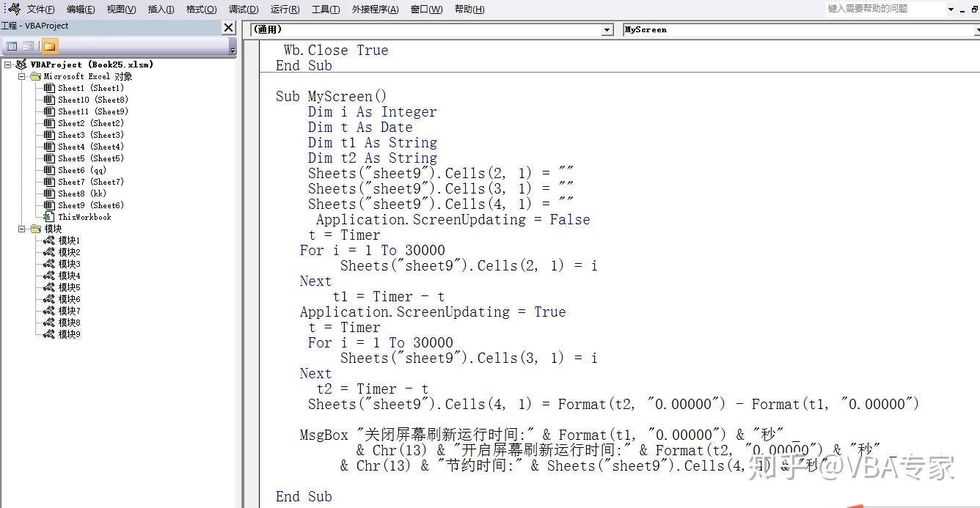Image resolution: width=980 pixels, height=508 pixels.
Task: Click the 模块1 module icon
Action: click(x=49, y=240)
